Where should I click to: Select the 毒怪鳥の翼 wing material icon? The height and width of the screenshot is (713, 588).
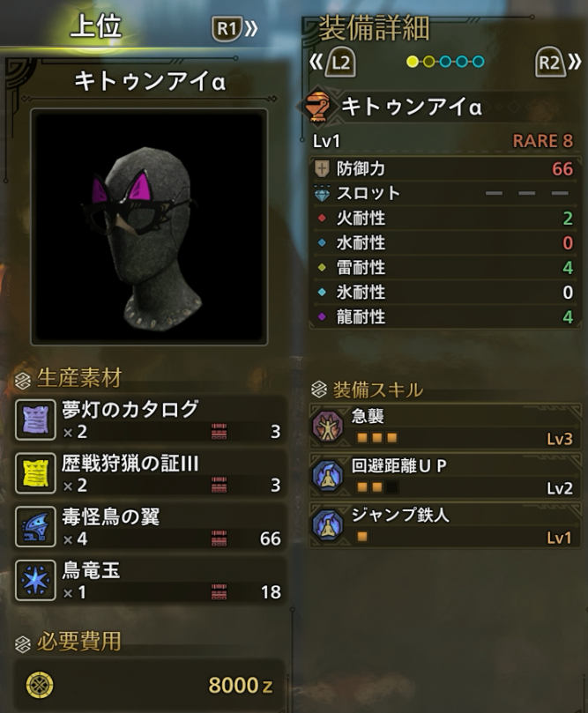click(35, 527)
